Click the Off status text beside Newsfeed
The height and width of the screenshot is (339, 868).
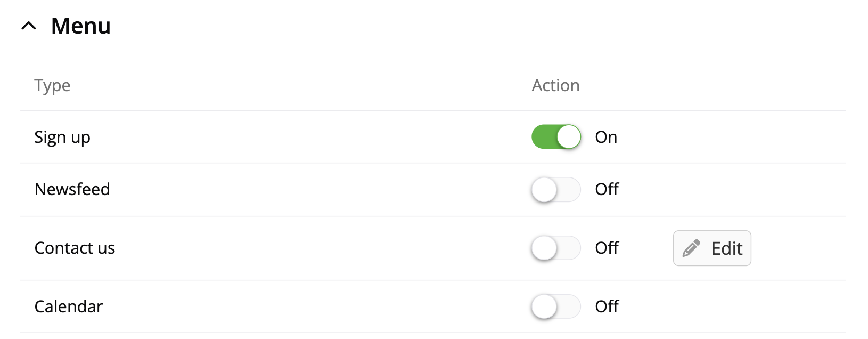[607, 189]
